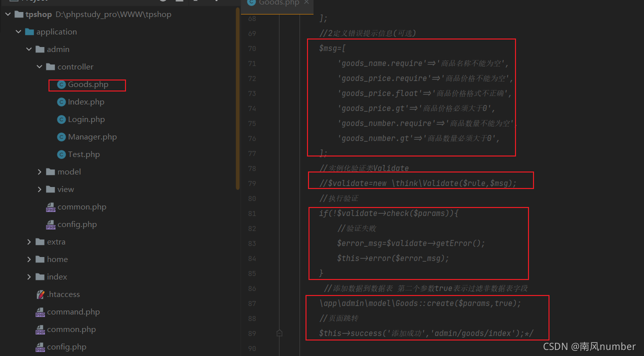
Task: Open common.php under the admin folder
Action: (81, 207)
